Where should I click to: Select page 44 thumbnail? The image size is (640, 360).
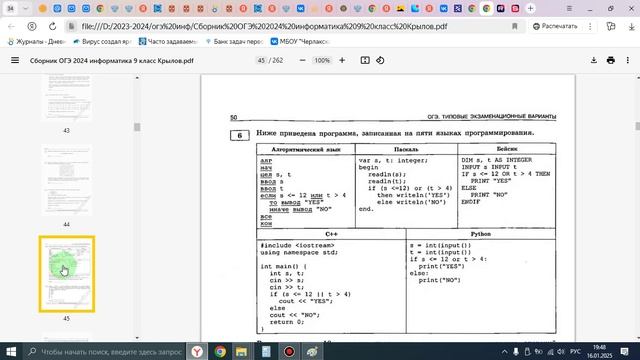coord(67,181)
